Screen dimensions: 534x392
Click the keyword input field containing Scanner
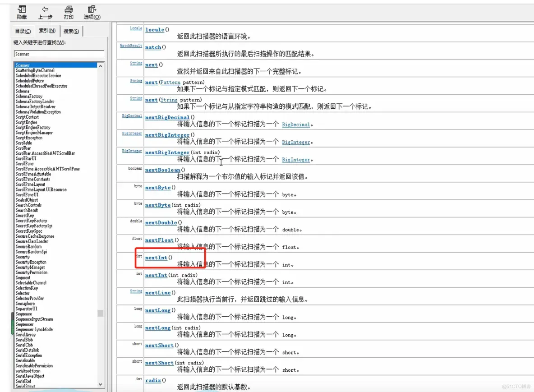coord(59,54)
